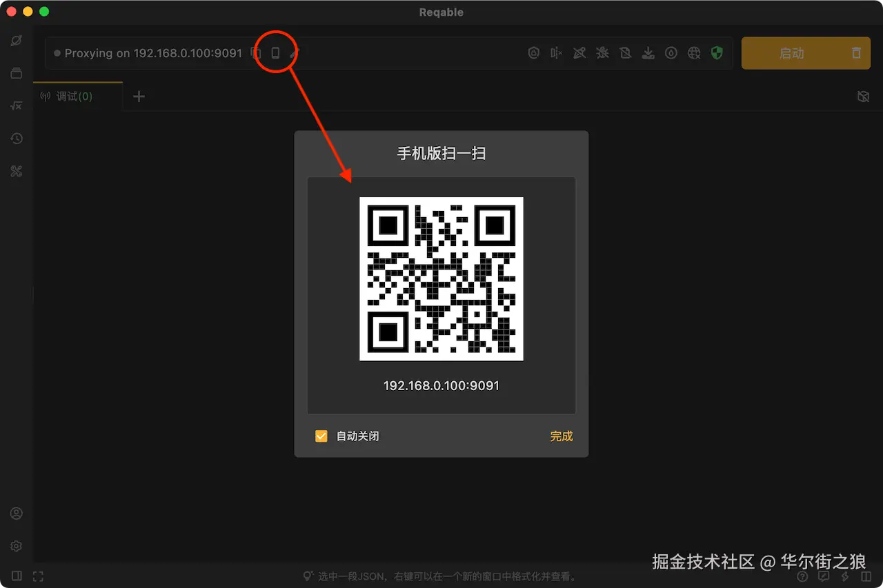Open the history clock icon in the sidebar
This screenshot has height=588, width=883.
[x=17, y=139]
